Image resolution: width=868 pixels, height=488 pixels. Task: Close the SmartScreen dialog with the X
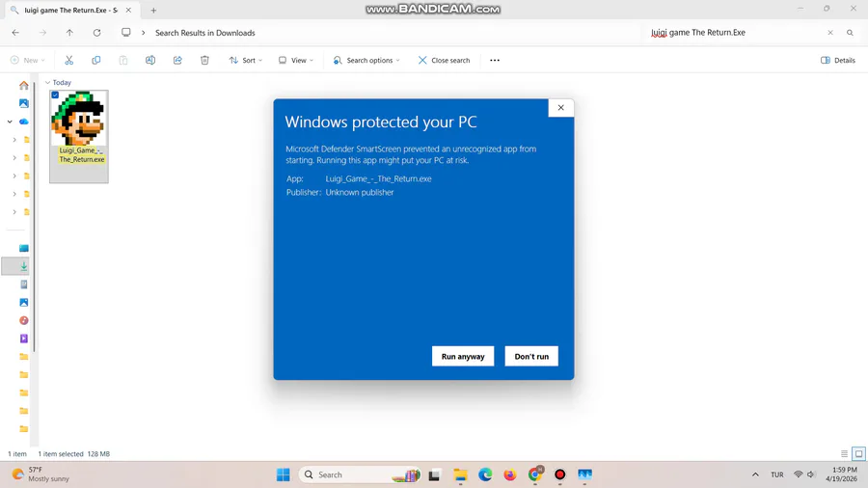click(x=560, y=108)
